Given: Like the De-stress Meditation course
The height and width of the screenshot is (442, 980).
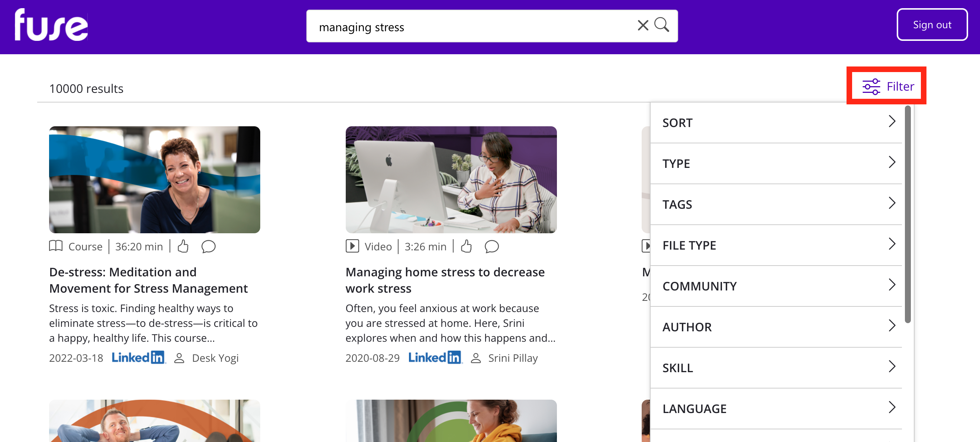Looking at the screenshot, I should [x=183, y=246].
